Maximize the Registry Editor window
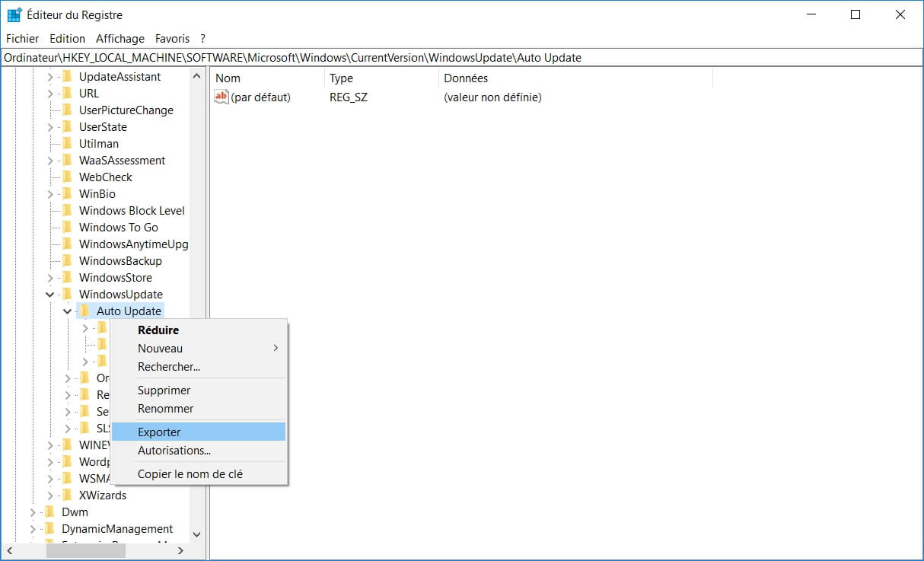 (x=855, y=14)
